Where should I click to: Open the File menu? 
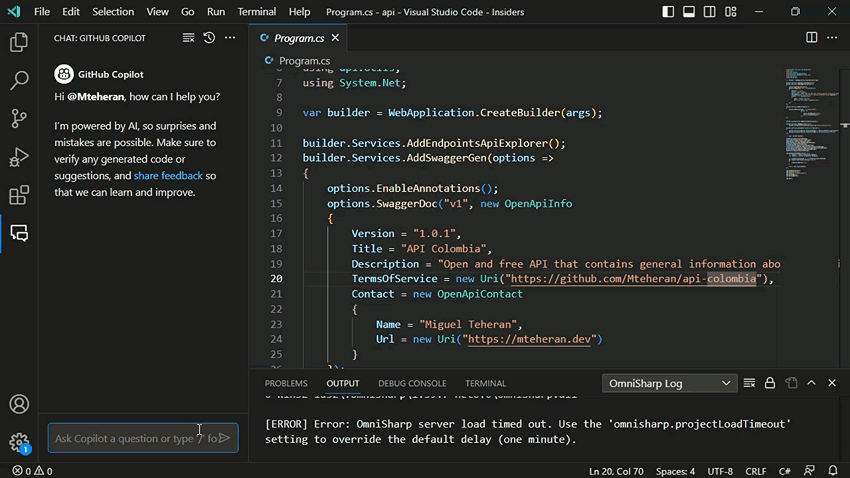point(42,12)
